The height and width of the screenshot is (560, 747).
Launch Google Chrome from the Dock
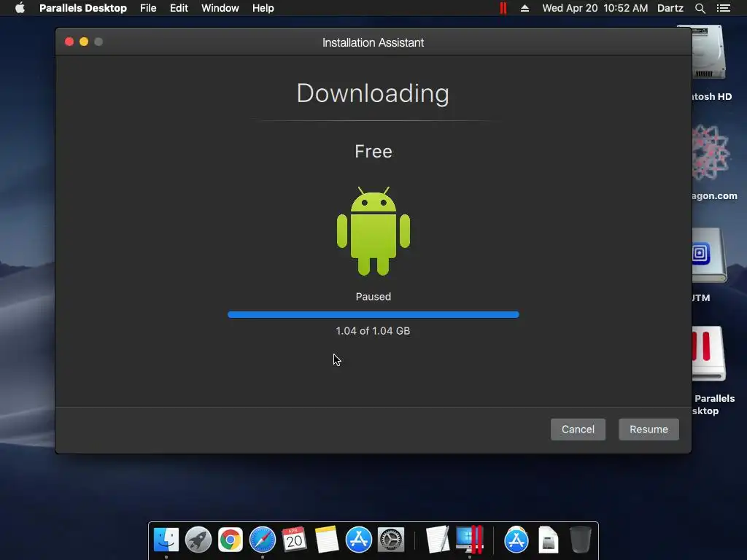(x=230, y=540)
